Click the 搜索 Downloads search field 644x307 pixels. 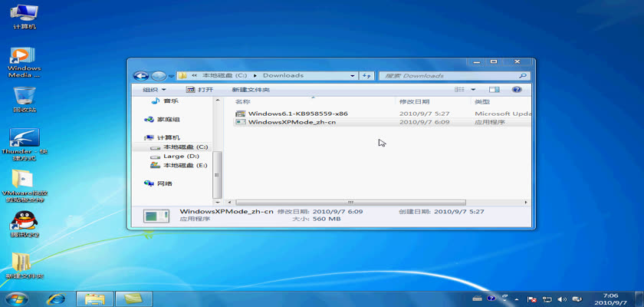click(x=449, y=76)
